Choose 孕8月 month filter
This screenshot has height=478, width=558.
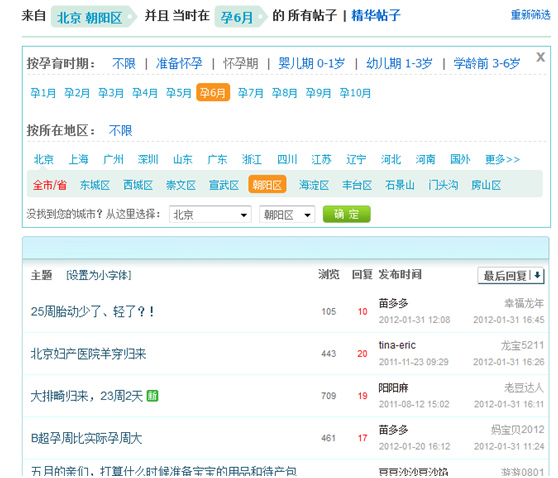pos(284,93)
